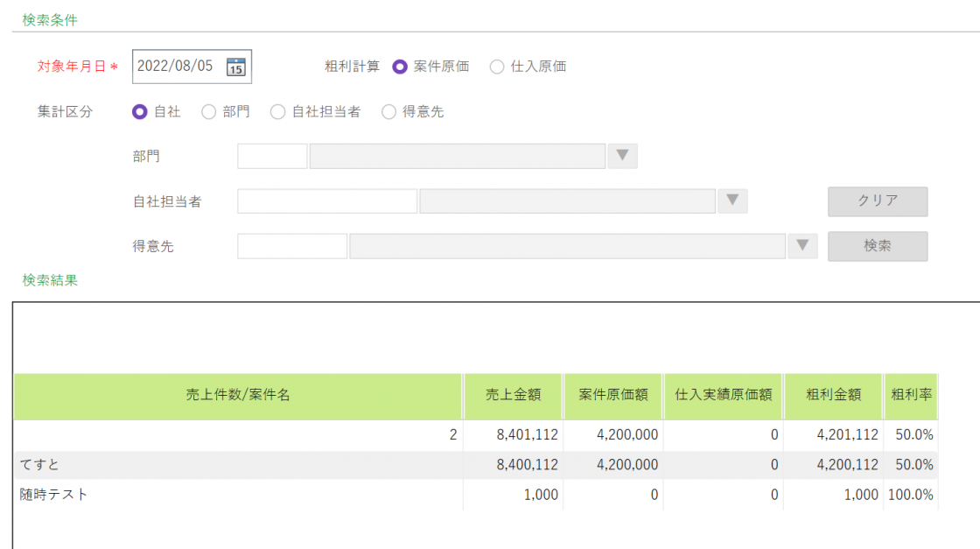Click the 得意先 code input field

[x=292, y=246]
